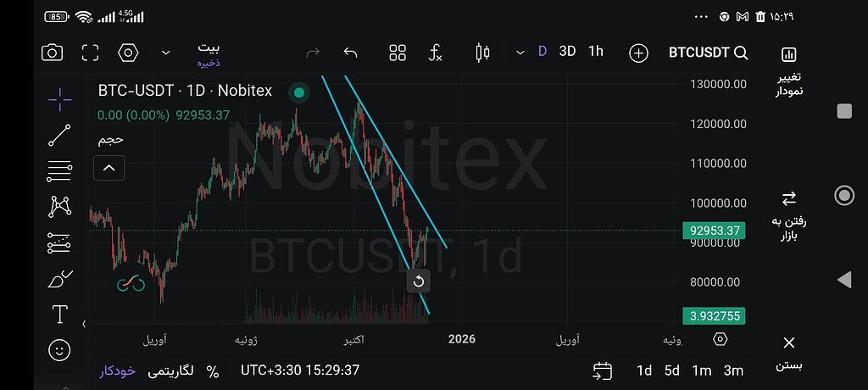Take a chart snapshot with camera icon
The width and height of the screenshot is (868, 390).
(x=53, y=53)
